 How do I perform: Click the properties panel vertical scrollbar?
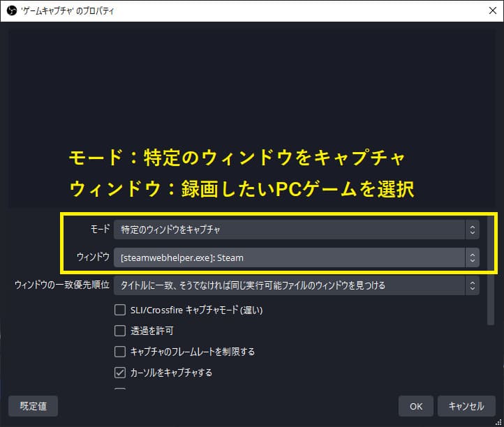tap(491, 271)
